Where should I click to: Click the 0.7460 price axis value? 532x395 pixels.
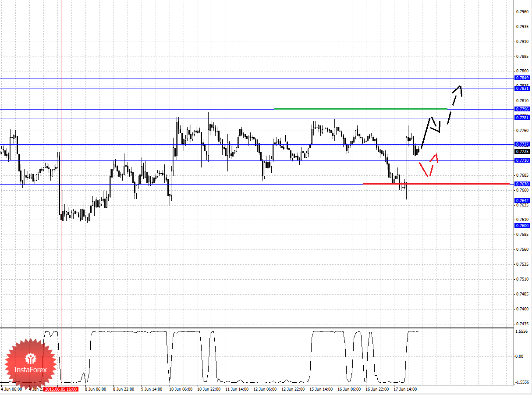pyautogui.click(x=522, y=309)
